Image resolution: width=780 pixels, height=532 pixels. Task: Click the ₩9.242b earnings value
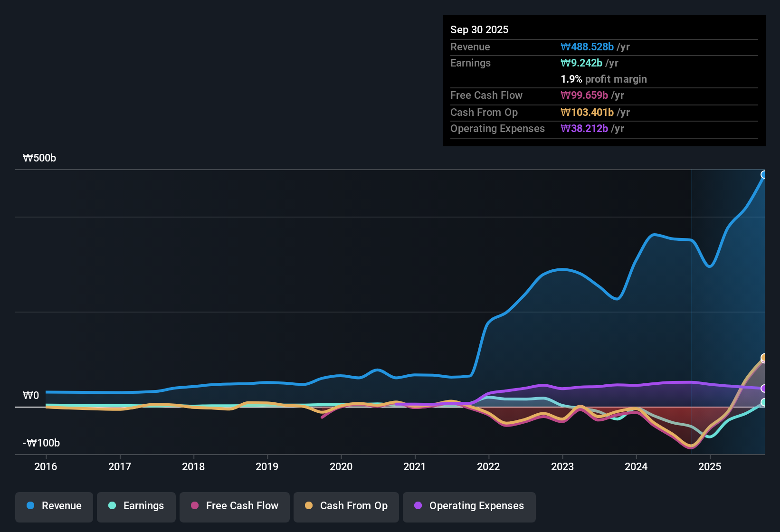click(x=581, y=63)
